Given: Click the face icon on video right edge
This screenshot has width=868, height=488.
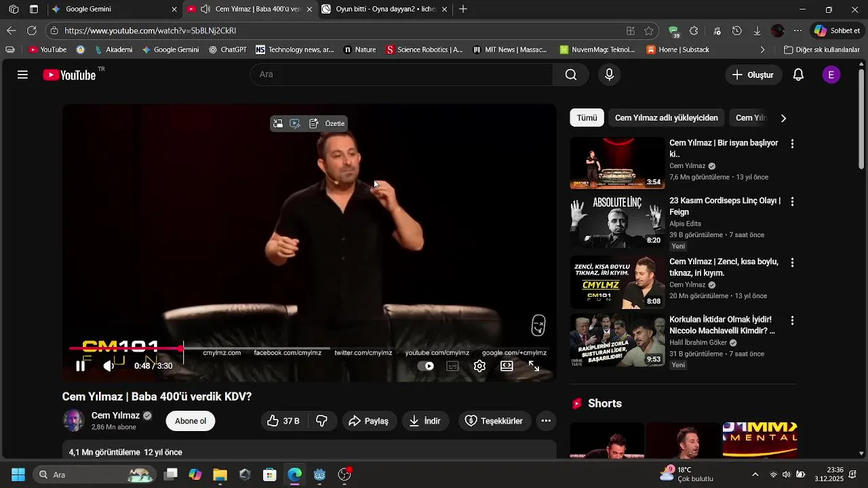Looking at the screenshot, I should [538, 325].
